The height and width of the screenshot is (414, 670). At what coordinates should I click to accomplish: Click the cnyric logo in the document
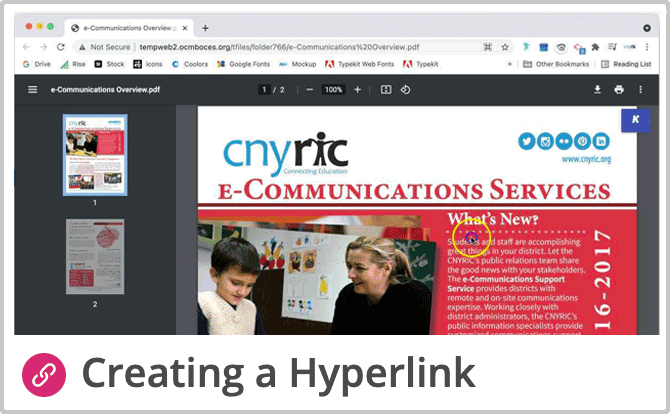pos(285,154)
